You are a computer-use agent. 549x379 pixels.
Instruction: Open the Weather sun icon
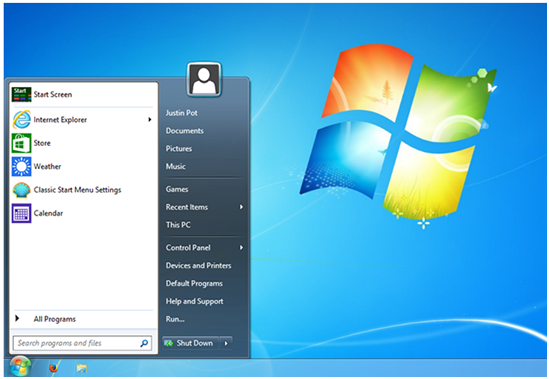point(21,166)
